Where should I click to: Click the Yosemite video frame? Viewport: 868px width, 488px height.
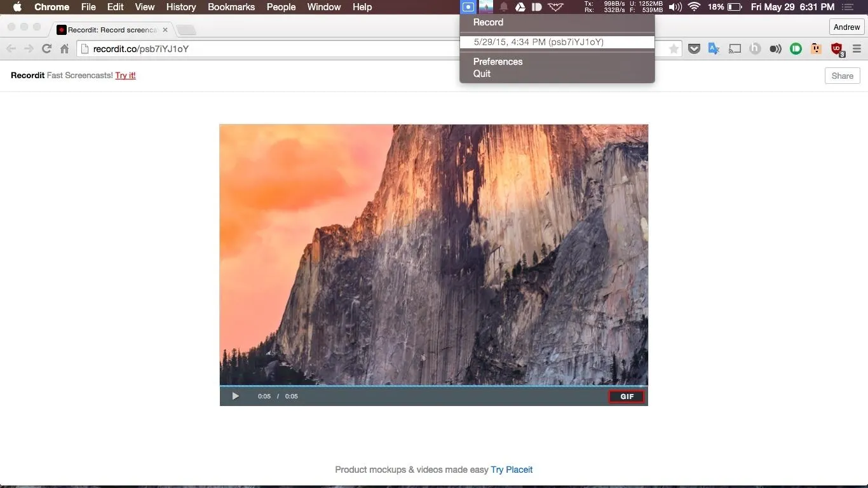click(x=434, y=254)
